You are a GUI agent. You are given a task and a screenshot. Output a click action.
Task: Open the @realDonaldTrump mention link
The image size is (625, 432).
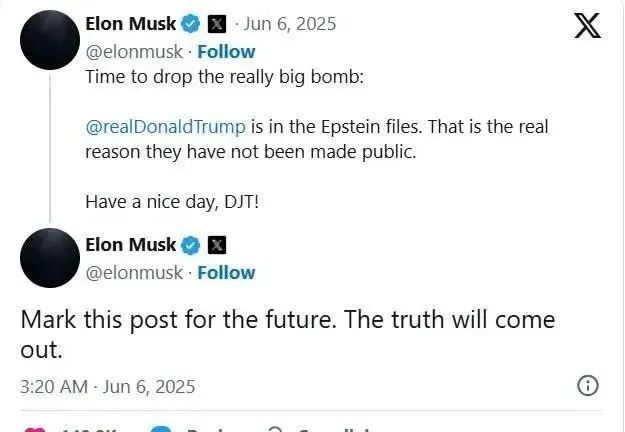[x=165, y=127]
